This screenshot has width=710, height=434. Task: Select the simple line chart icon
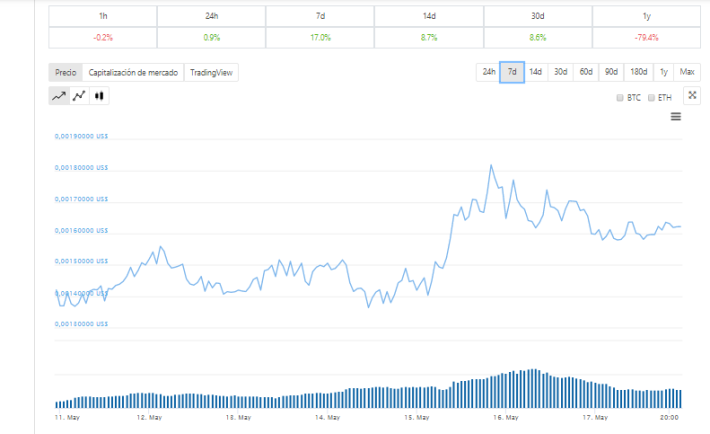click(59, 96)
